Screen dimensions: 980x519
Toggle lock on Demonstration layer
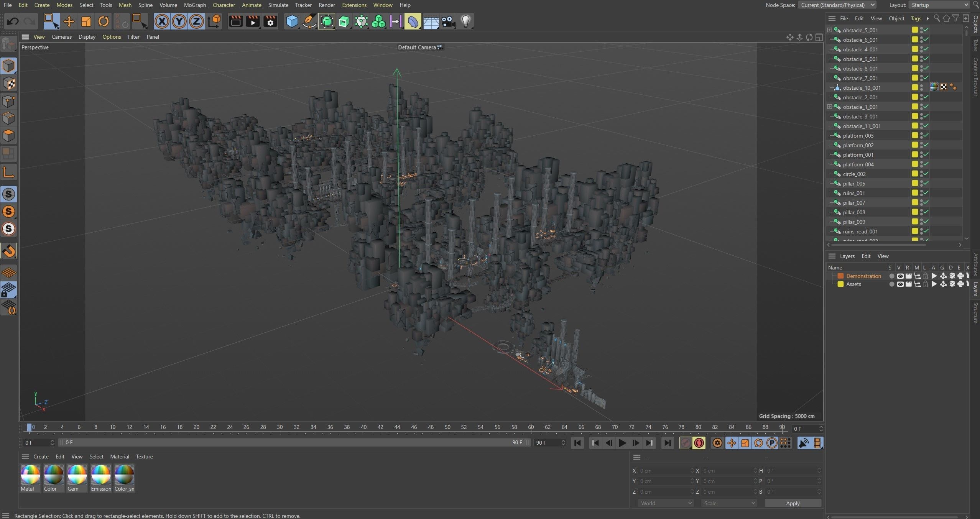point(925,276)
